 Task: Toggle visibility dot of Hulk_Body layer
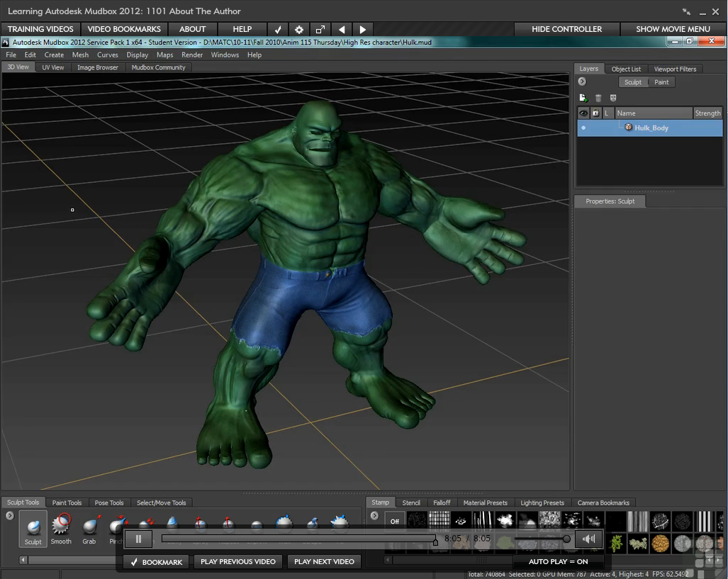[x=583, y=128]
